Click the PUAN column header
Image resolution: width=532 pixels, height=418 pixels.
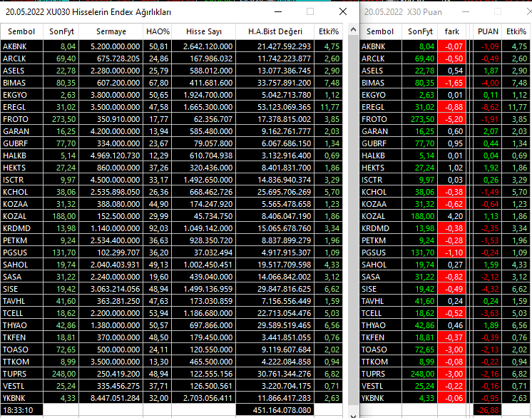[x=488, y=31]
